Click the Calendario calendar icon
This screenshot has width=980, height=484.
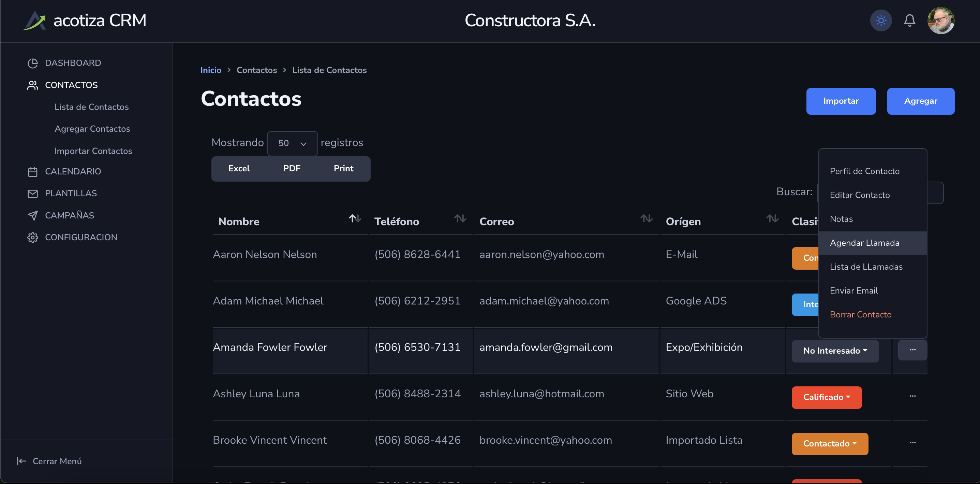pos(33,172)
